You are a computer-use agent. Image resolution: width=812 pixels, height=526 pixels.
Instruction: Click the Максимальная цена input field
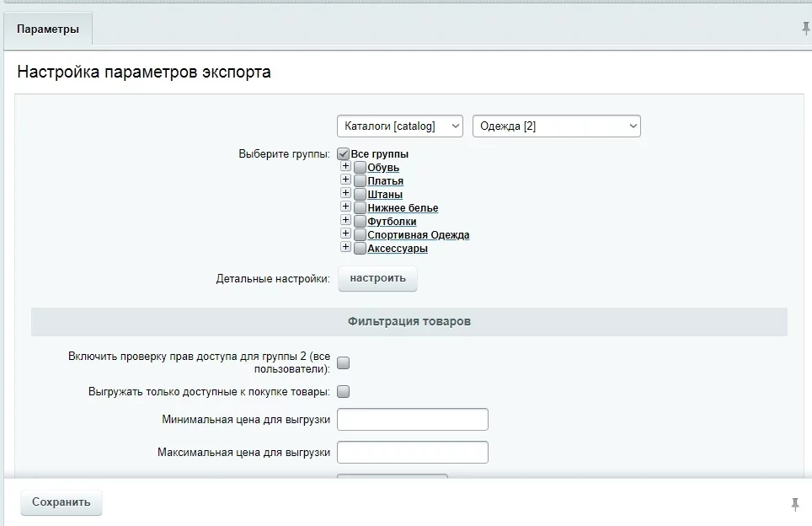[412, 453]
